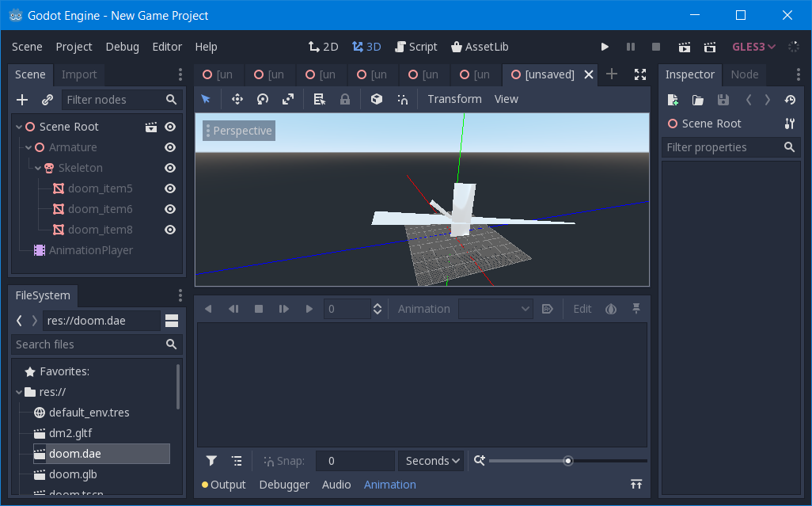The image size is (812, 506).
Task: Click the Edit button in animation panel
Action: [x=582, y=309]
